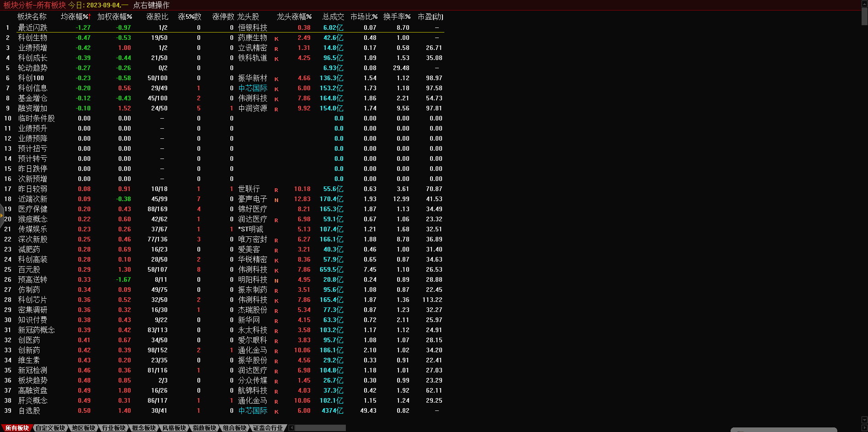Switch to the 概念板块 tab
The width and height of the screenshot is (868, 432).
tap(144, 428)
